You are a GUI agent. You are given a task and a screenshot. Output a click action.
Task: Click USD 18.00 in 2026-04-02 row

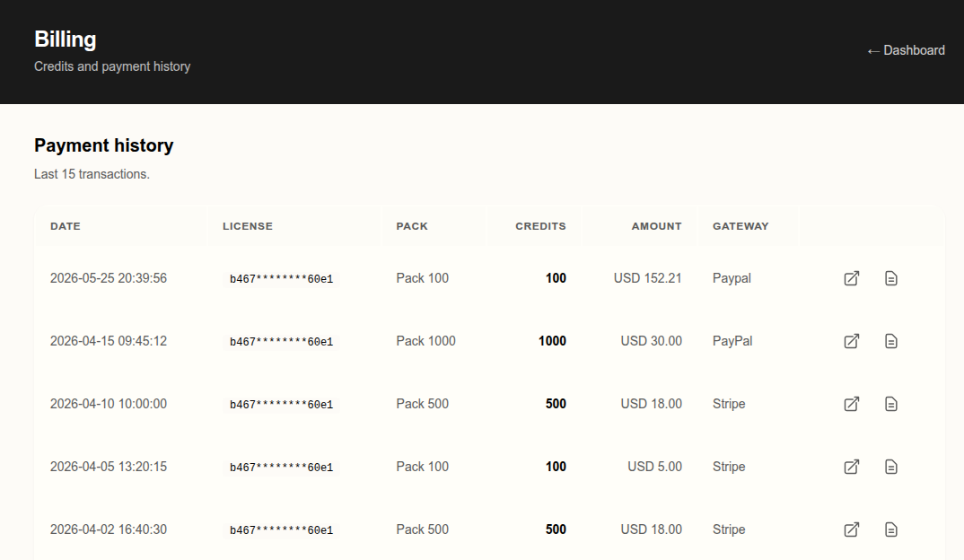click(651, 529)
